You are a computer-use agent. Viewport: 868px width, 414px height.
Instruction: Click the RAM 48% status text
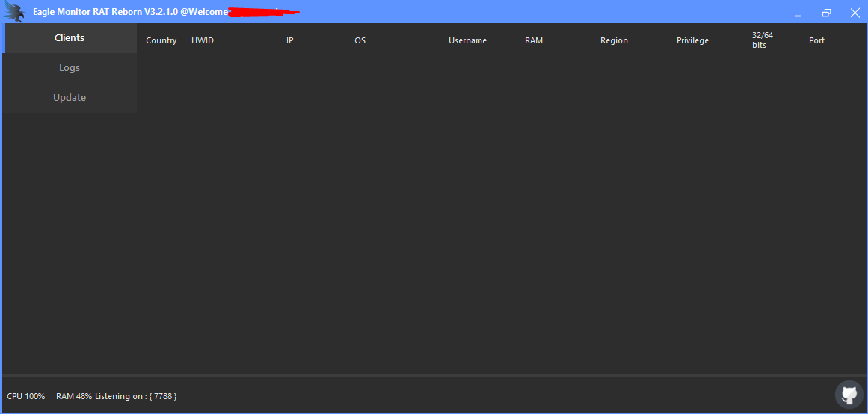click(74, 396)
